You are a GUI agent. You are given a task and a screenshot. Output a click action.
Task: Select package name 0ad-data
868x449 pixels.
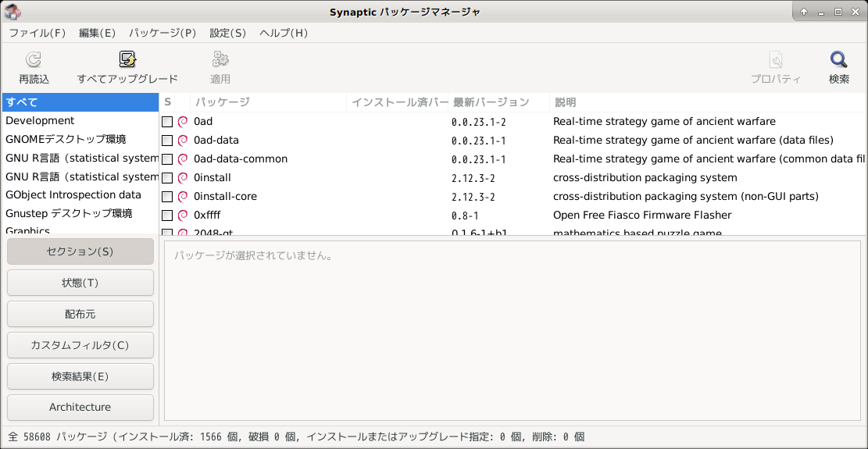pos(216,141)
